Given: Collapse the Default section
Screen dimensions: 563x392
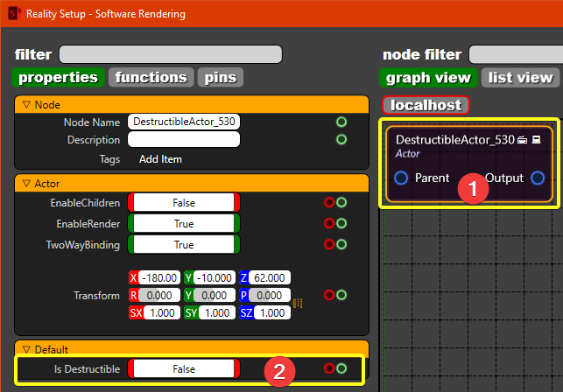Looking at the screenshot, I should [26, 349].
